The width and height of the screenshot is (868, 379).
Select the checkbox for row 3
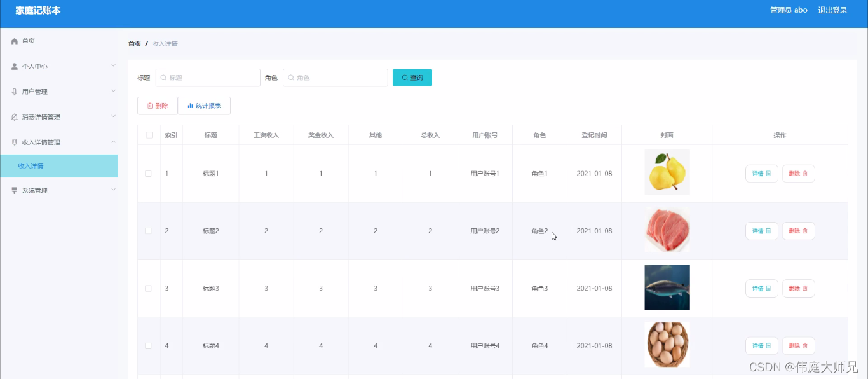pos(149,288)
